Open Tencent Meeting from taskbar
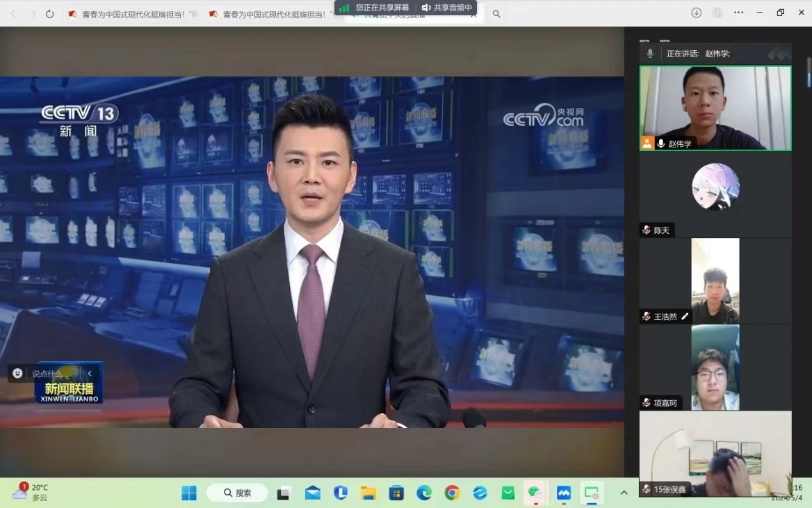This screenshot has height=508, width=812. coord(563,493)
